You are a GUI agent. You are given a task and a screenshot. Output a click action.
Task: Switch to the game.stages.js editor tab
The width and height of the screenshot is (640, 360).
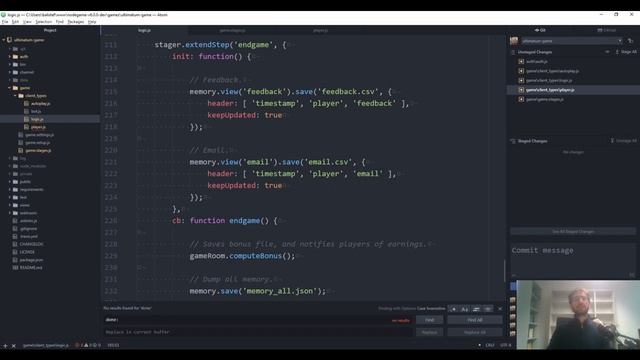click(x=232, y=31)
